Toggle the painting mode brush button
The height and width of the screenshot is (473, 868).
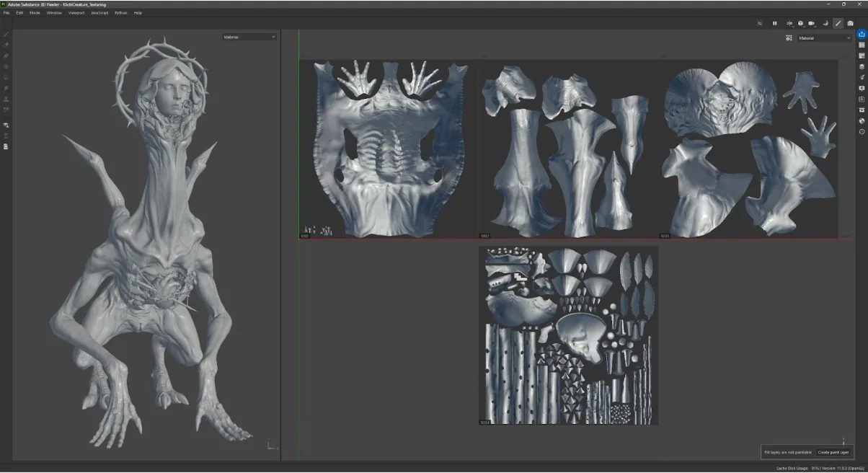point(838,23)
